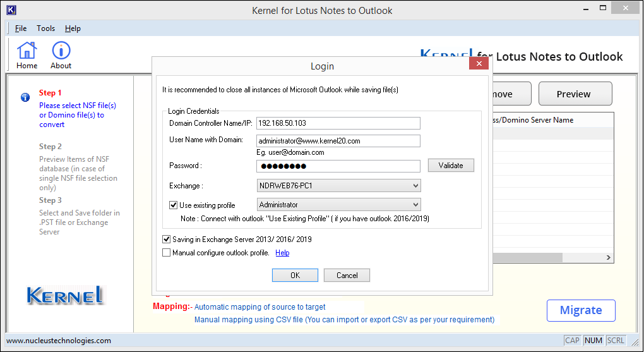Open the Home toolbar icon
This screenshot has height=352, width=644.
pyautogui.click(x=27, y=55)
